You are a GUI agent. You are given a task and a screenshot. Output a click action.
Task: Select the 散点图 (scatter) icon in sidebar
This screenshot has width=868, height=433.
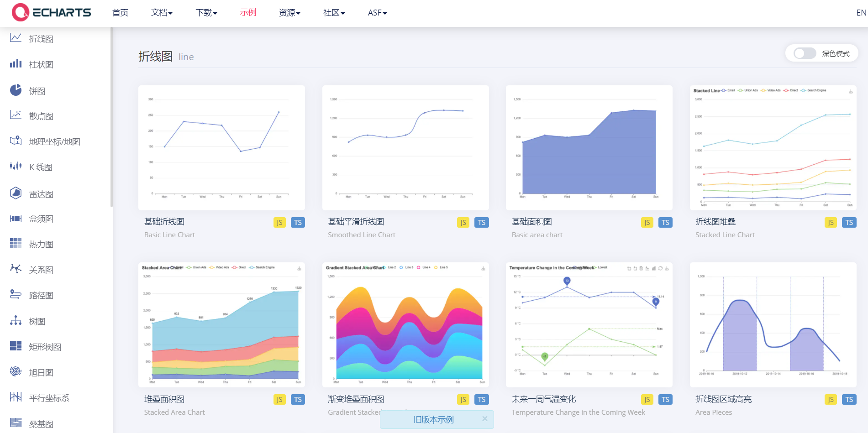(15, 115)
